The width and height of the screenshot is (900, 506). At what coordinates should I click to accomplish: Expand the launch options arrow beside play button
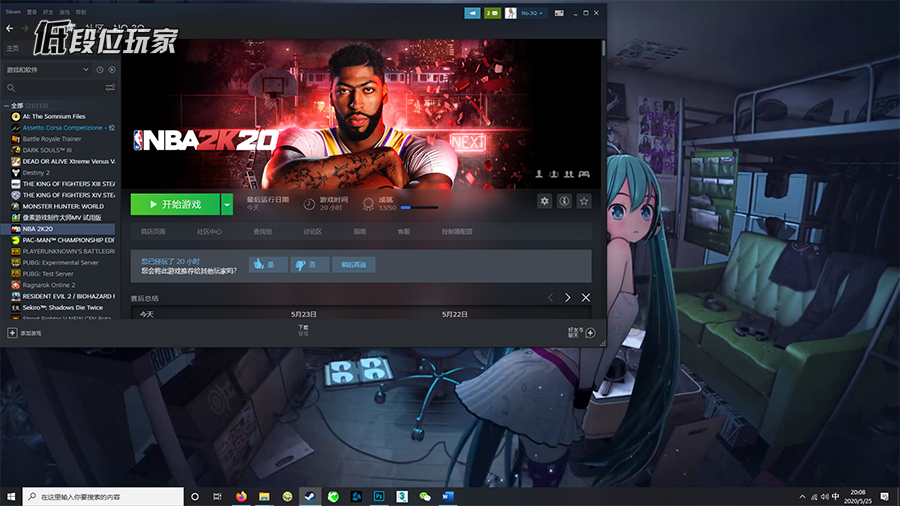pos(227,204)
